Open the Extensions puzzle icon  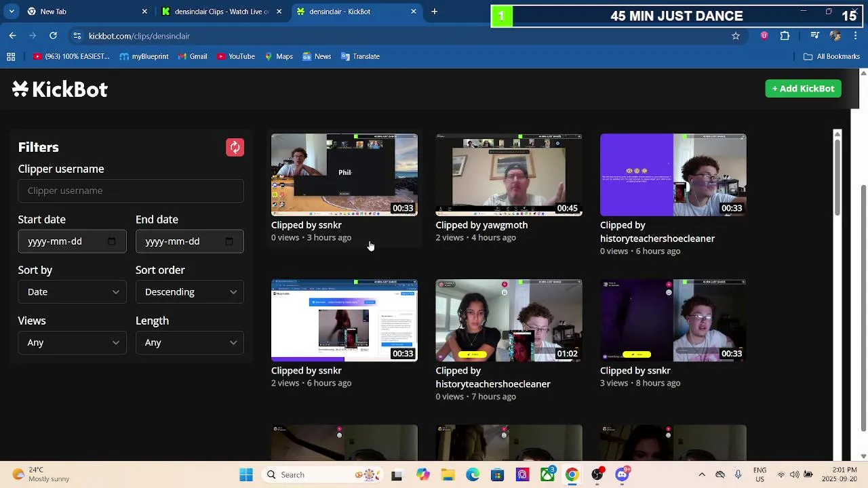(785, 36)
